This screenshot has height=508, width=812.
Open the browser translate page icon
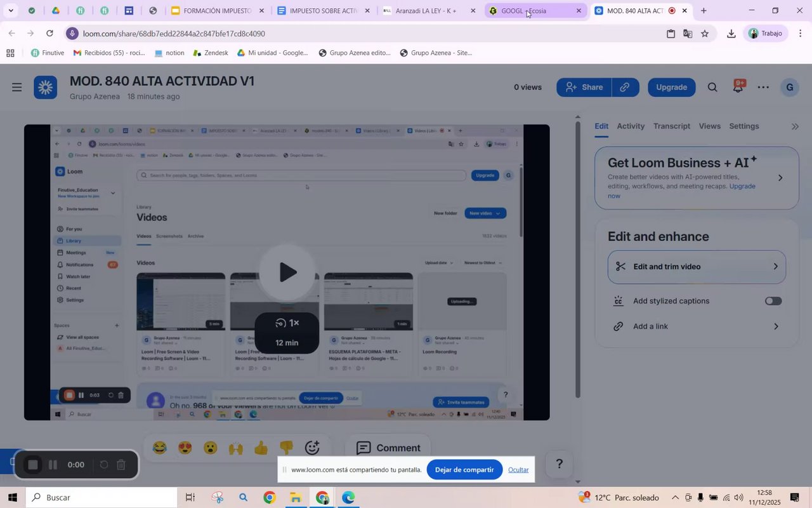tap(688, 34)
